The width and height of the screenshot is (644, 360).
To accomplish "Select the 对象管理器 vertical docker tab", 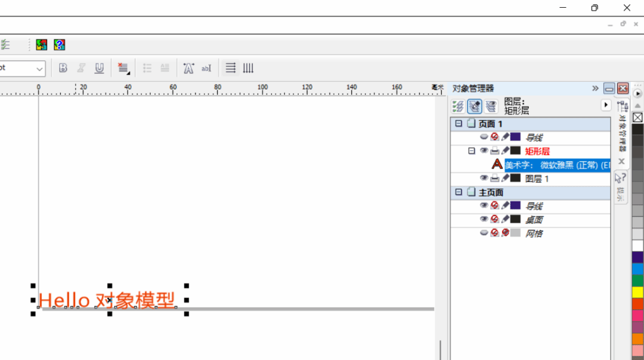I will pos(622,125).
